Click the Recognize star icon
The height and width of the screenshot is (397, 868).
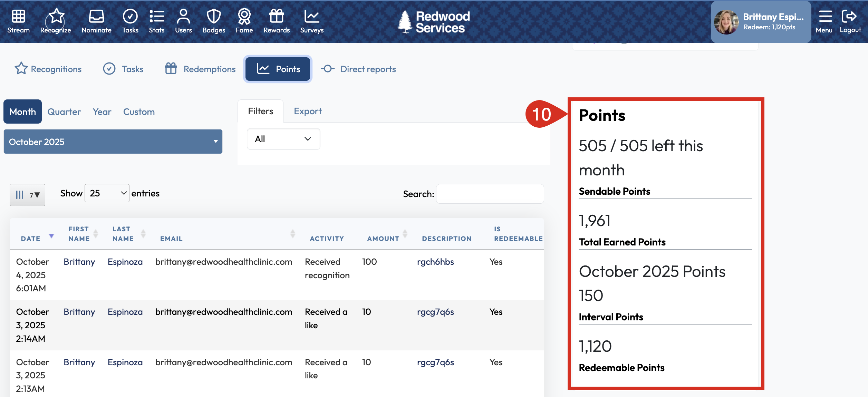56,16
